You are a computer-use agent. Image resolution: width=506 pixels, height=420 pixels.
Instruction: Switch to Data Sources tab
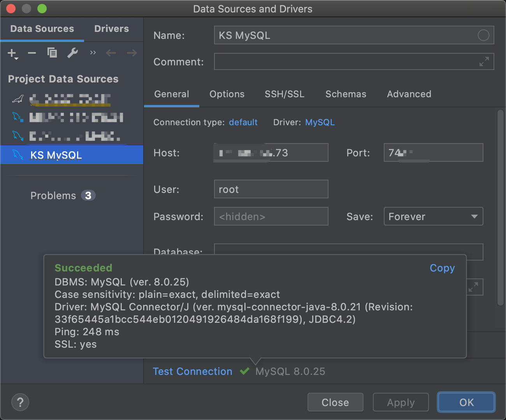tap(42, 29)
